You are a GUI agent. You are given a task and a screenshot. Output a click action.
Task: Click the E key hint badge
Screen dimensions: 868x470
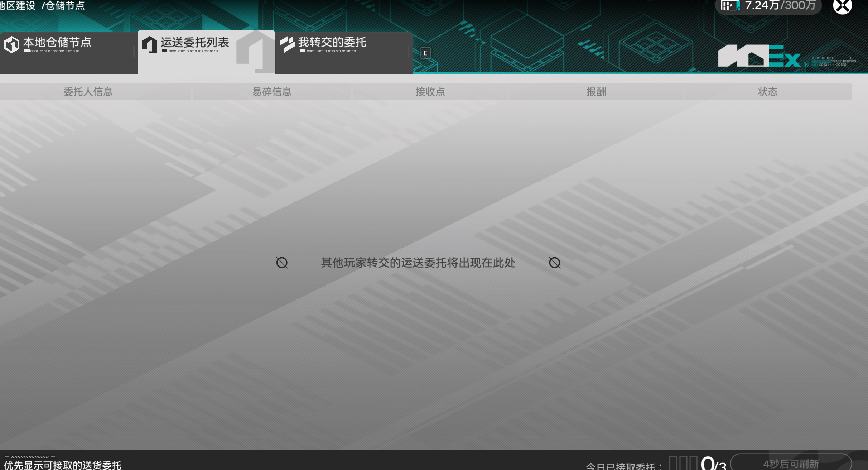click(x=425, y=53)
